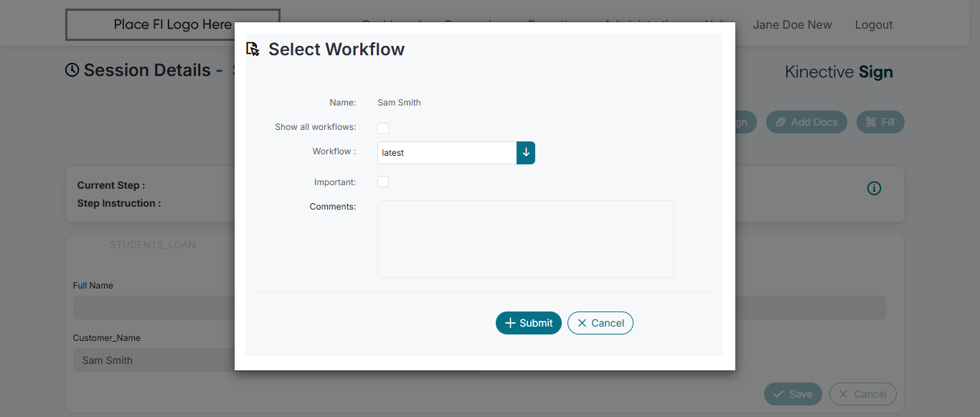
Task: Click inside the Comments text area
Action: (525, 239)
